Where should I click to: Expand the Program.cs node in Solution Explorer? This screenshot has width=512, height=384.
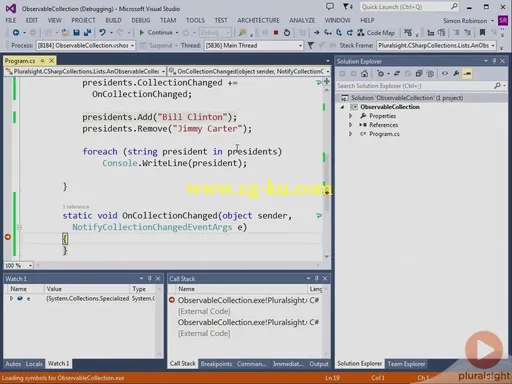point(351,134)
